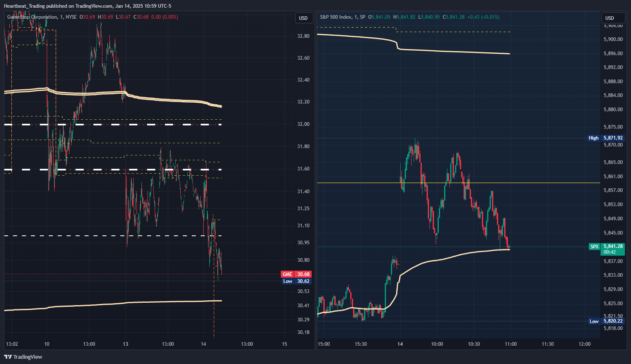
Task: Click the 5,888.00 price axis value
Action: coord(613,82)
